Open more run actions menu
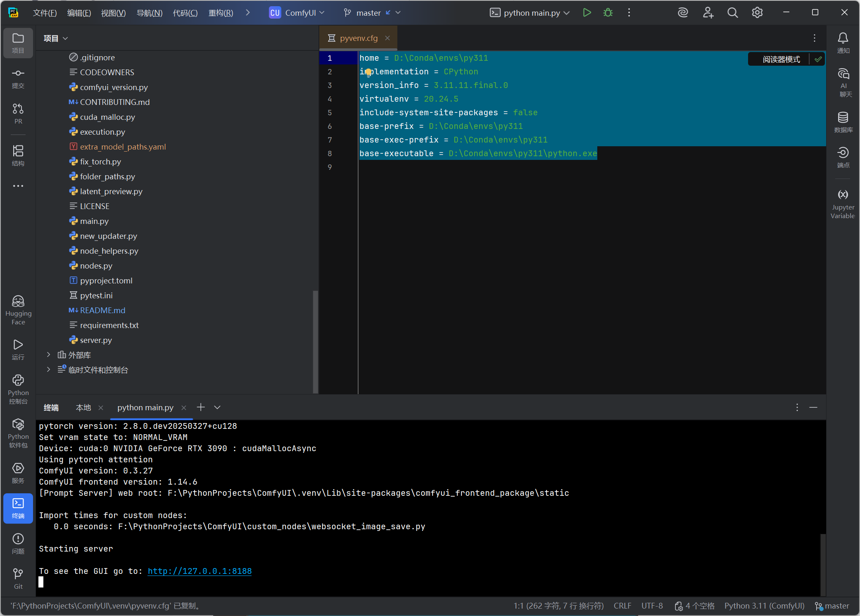 (629, 13)
